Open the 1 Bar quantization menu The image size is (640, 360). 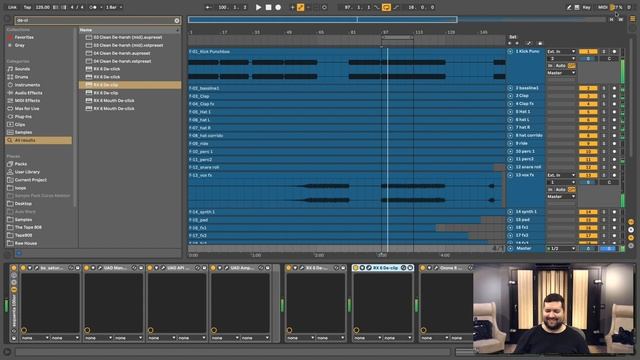coord(113,7)
